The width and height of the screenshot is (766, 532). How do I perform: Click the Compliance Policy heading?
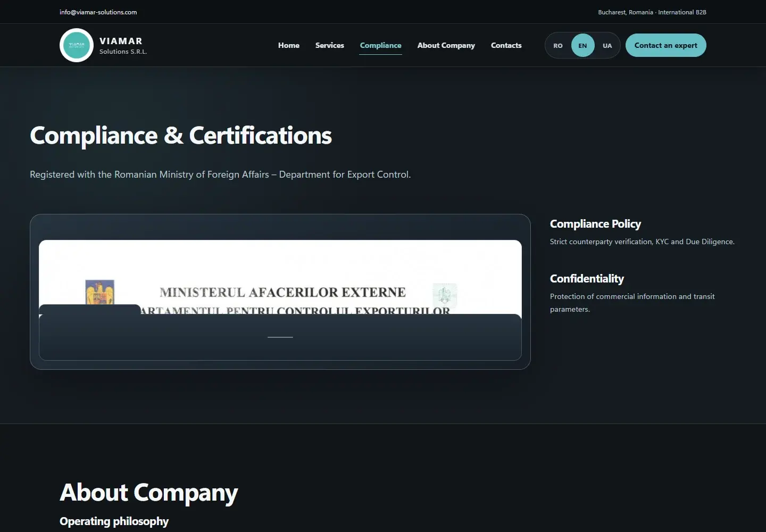coord(595,224)
